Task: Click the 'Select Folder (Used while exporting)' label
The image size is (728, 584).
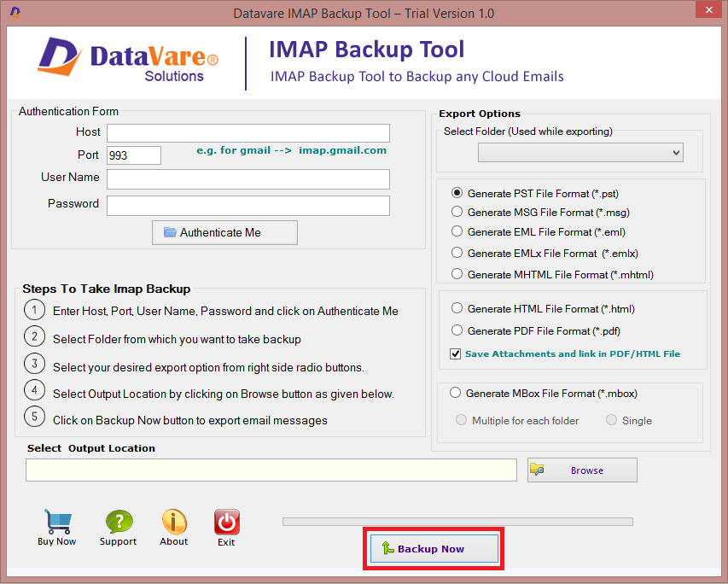Action: point(528,131)
